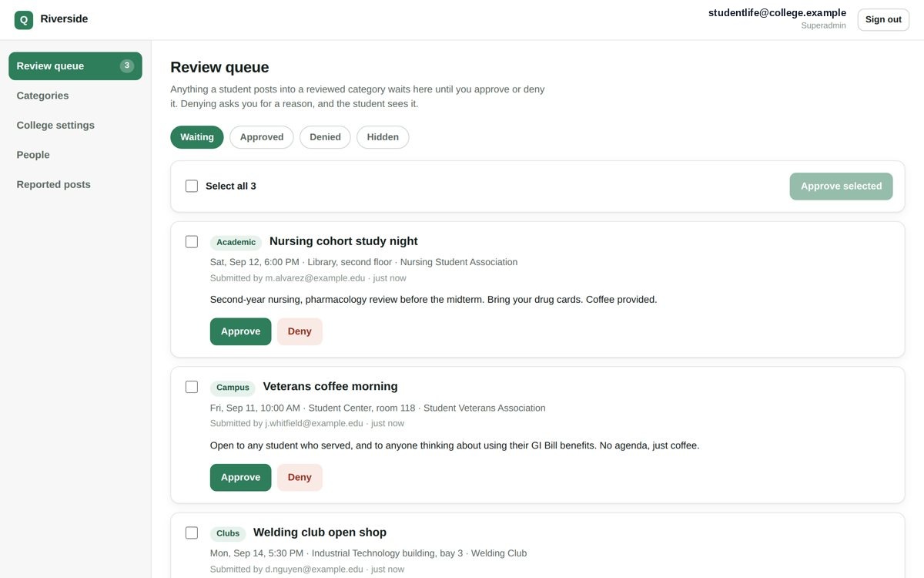
Task: Click the studentlife@college.example account email
Action: point(777,13)
